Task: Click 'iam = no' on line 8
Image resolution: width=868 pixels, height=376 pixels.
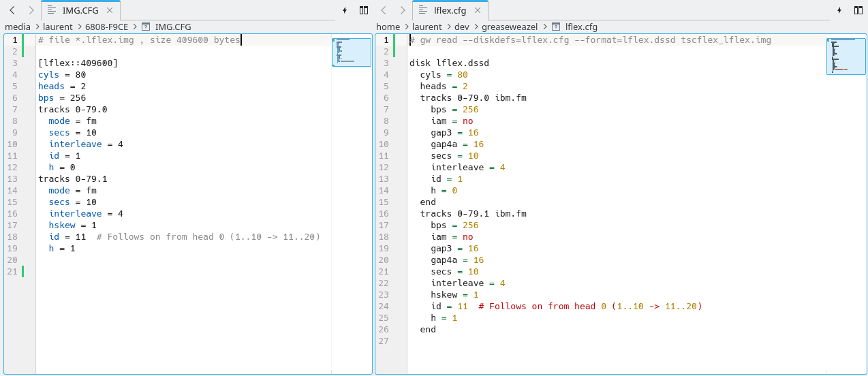Action: pos(452,121)
